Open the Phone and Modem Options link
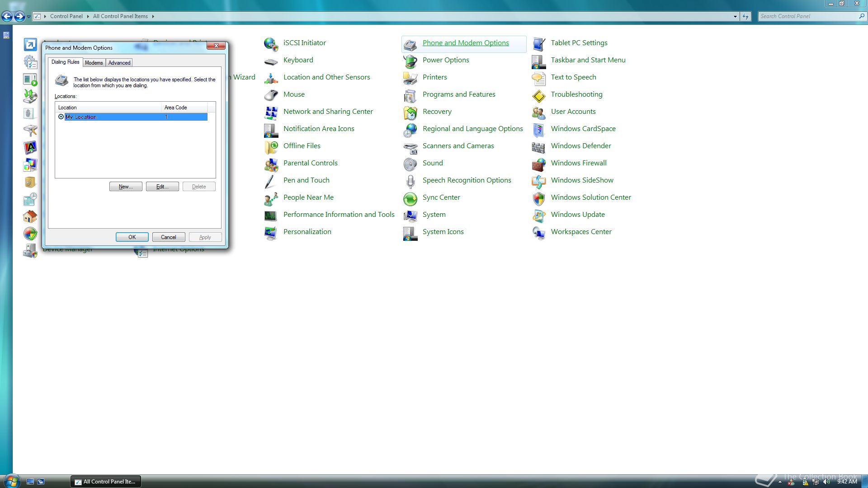 [x=466, y=43]
